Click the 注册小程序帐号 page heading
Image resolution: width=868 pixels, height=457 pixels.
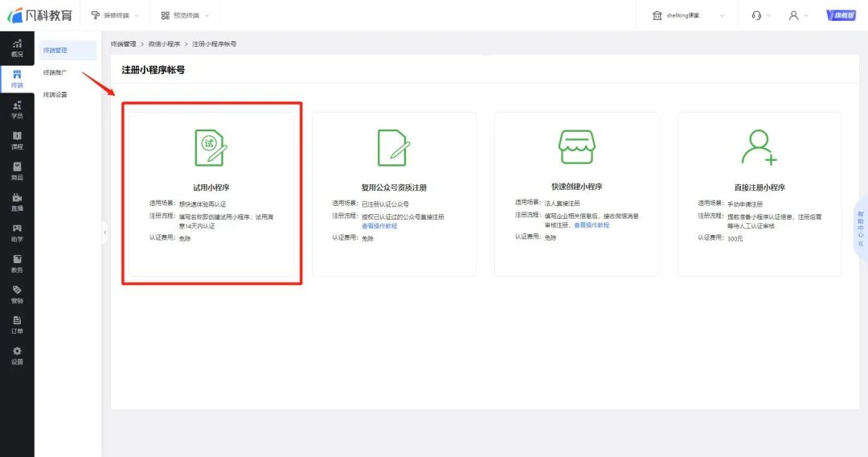[x=154, y=70]
